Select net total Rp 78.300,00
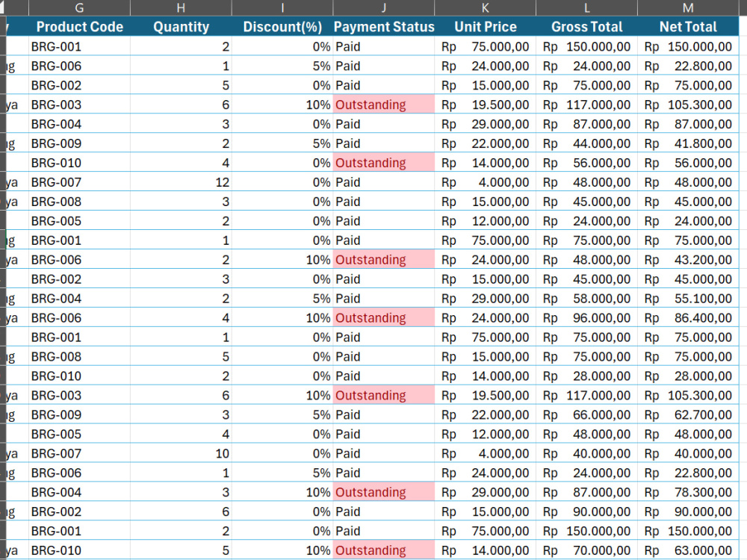This screenshot has height=560, width=747. tap(689, 492)
